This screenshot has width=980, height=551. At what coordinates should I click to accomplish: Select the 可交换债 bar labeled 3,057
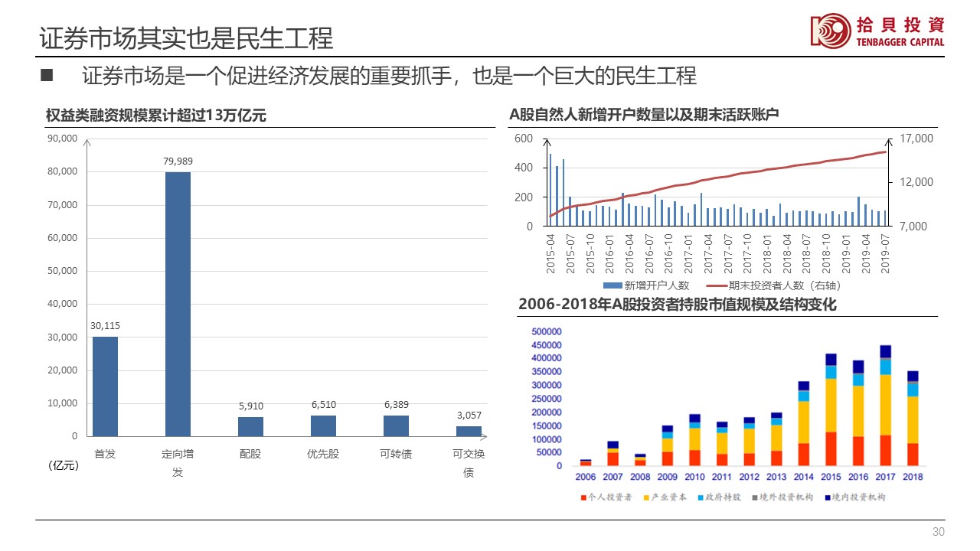coord(469,431)
